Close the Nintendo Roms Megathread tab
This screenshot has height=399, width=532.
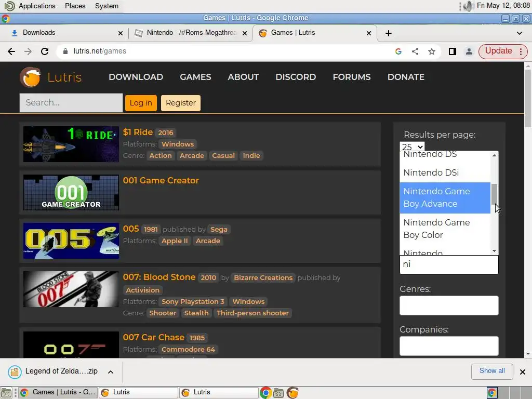pos(244,33)
